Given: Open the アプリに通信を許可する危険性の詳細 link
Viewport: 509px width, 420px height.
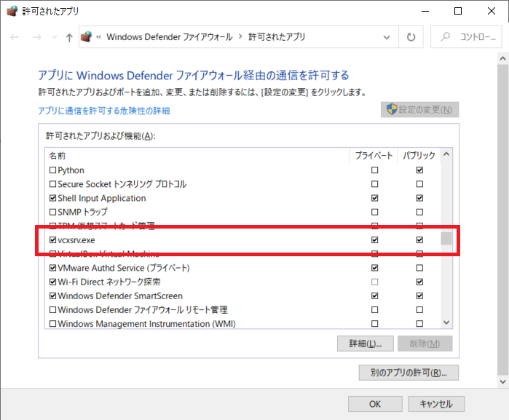Looking at the screenshot, I should 104,111.
